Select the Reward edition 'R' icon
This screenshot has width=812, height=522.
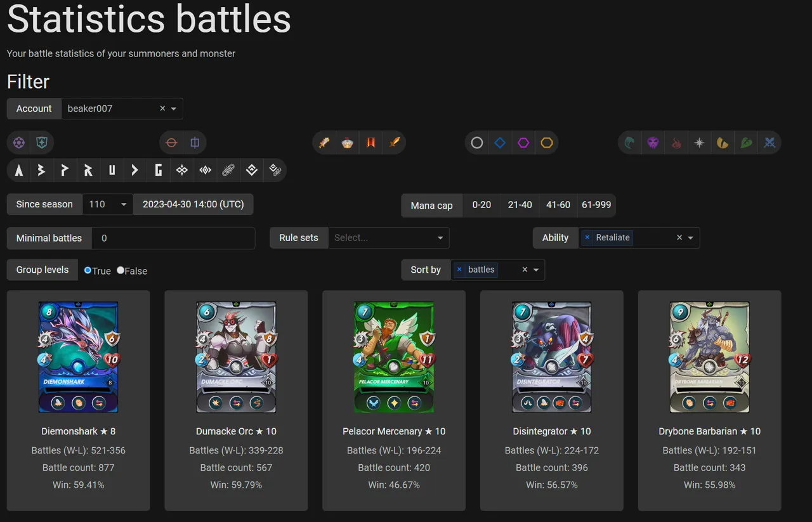(x=89, y=170)
